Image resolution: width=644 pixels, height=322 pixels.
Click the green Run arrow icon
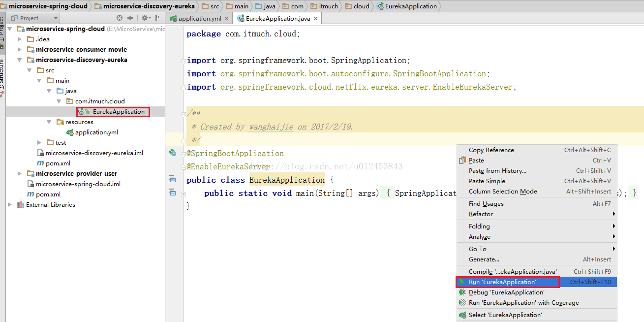(x=462, y=282)
